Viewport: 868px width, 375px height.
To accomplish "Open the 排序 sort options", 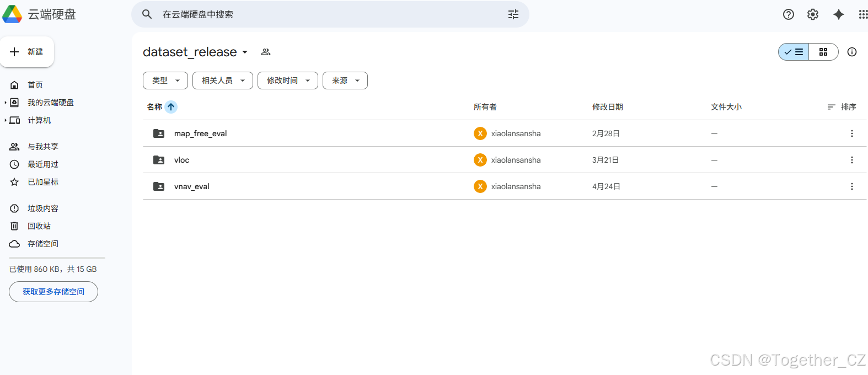I will pyautogui.click(x=842, y=107).
